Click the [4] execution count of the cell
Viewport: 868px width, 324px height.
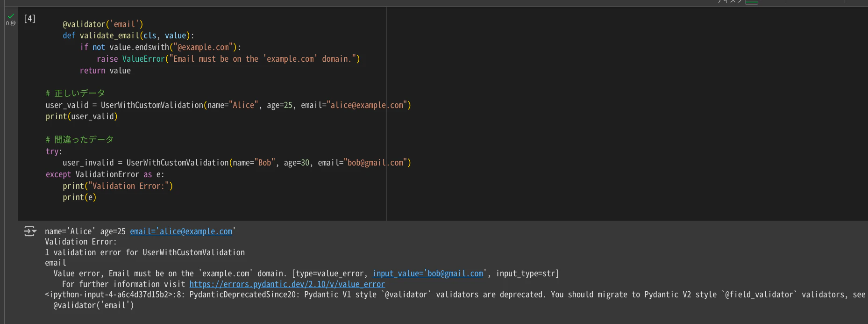[x=29, y=19]
